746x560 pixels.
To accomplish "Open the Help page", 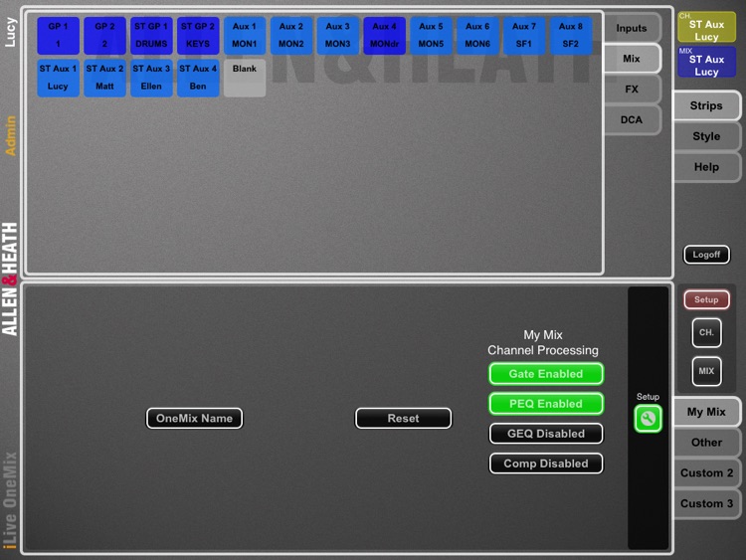I will pyautogui.click(x=706, y=167).
